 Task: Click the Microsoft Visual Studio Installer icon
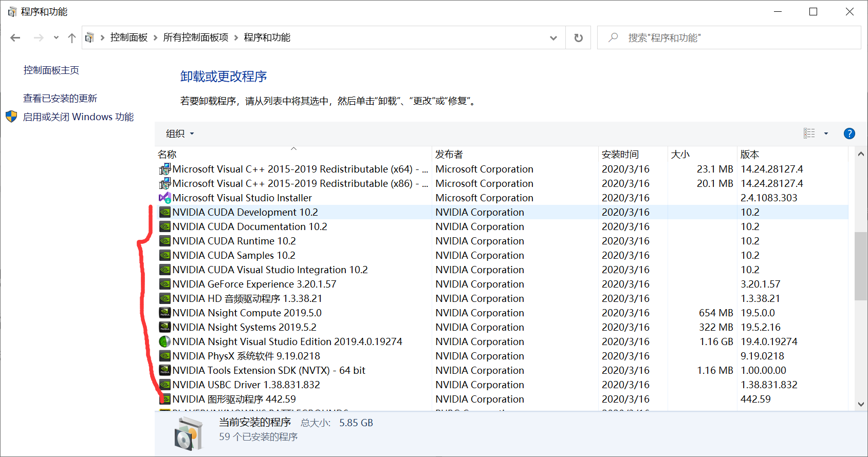tap(164, 198)
